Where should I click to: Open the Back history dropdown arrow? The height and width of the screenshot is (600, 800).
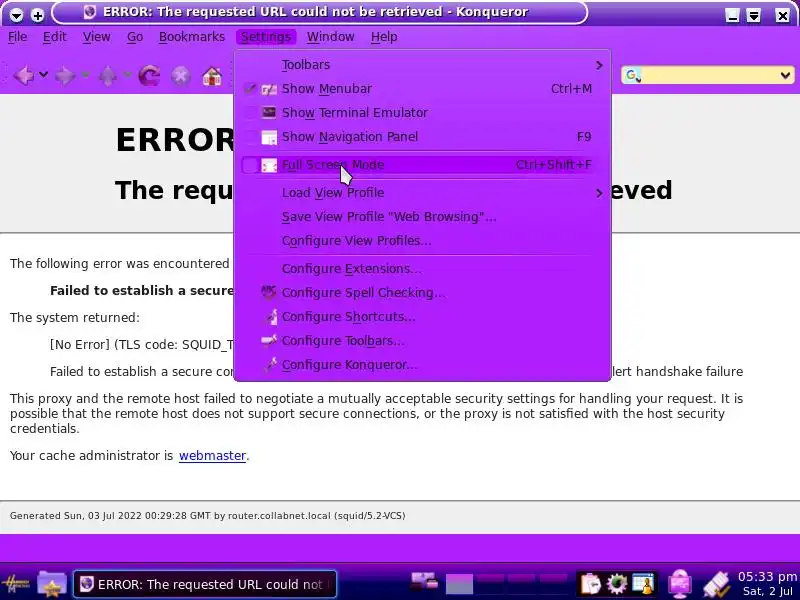point(44,75)
